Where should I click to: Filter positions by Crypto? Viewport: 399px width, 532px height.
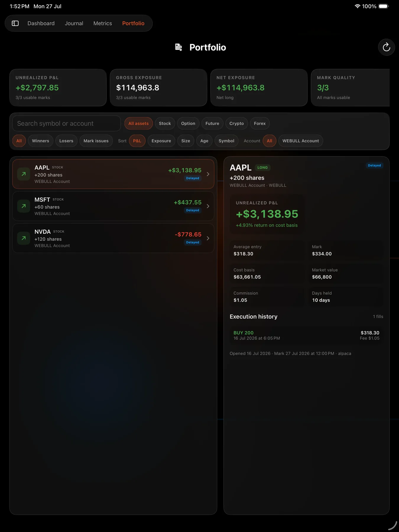tap(236, 123)
